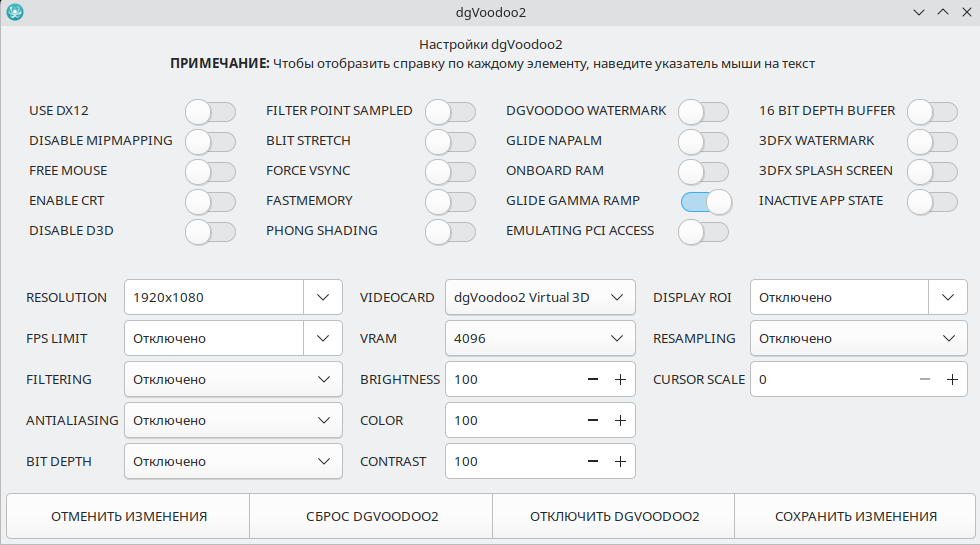This screenshot has width=980, height=545.
Task: Expand FPS LIMIT dropdown arrow
Action: 323,339
